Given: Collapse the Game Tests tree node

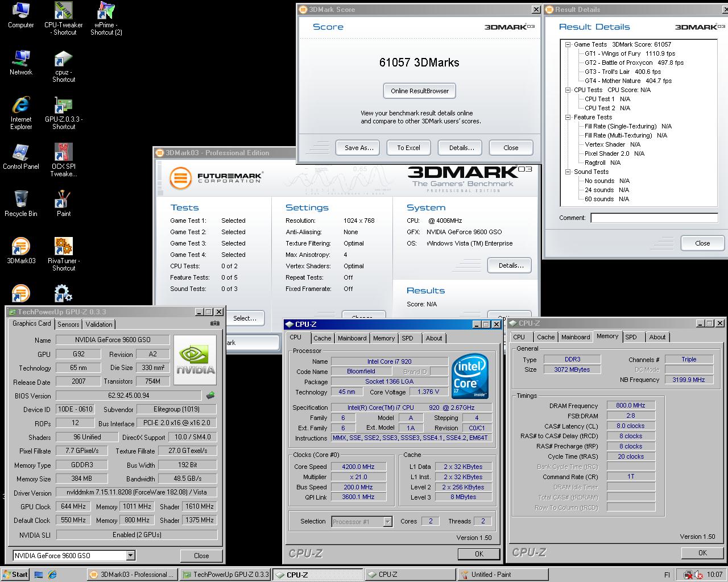Looking at the screenshot, I should 568,44.
